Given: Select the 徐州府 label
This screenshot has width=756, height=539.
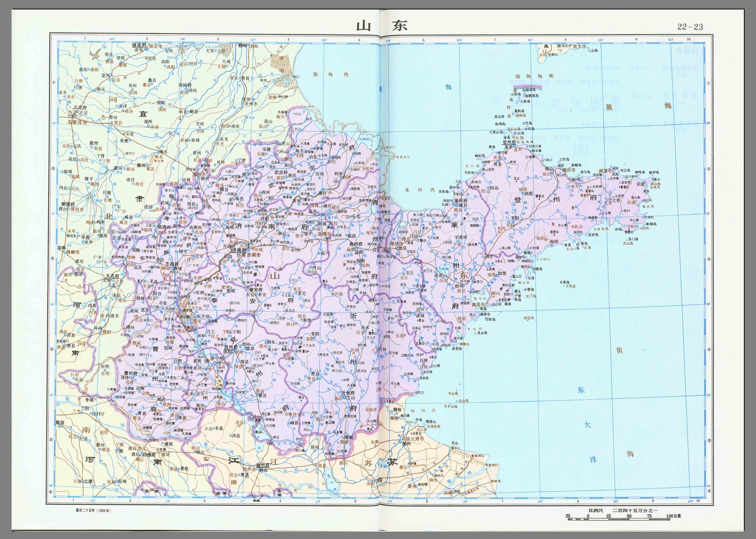Looking at the screenshot, I should [263, 465].
